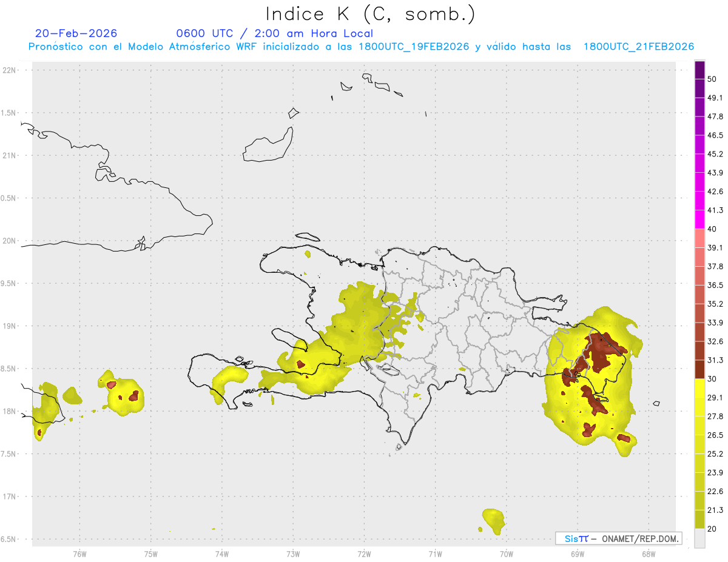Click the legend value '27.8'
The image size is (728, 562).
pyautogui.click(x=715, y=416)
